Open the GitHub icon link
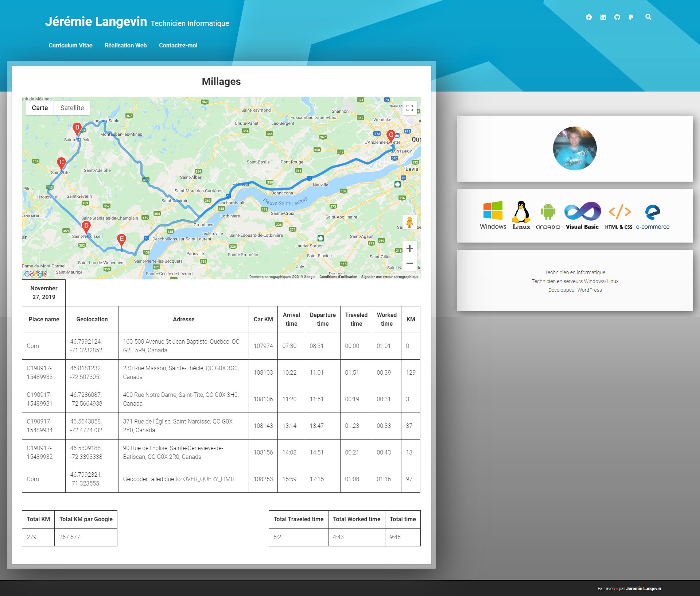Screen dimensions: 700x596 coord(617,17)
